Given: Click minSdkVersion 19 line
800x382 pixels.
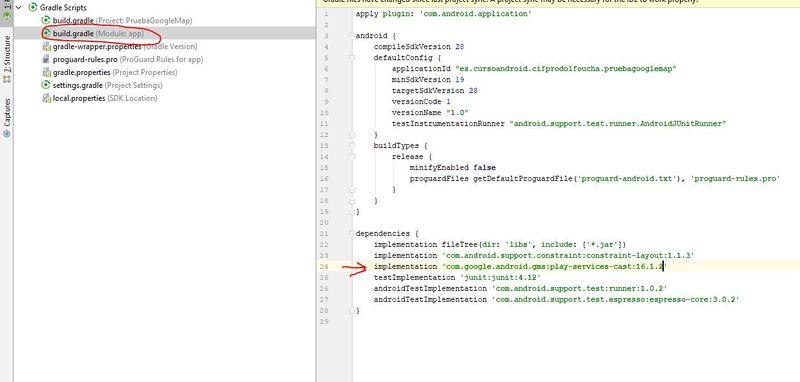Looking at the screenshot, I should tap(428, 80).
